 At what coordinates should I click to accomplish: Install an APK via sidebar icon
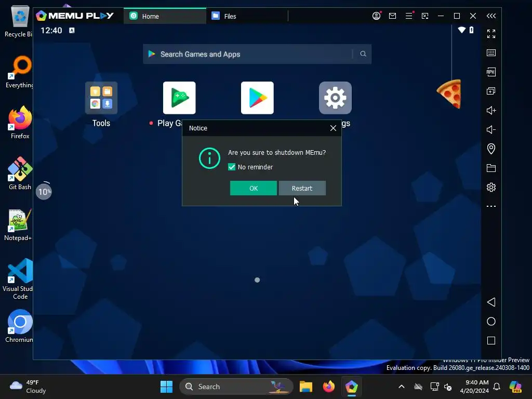tap(491, 72)
